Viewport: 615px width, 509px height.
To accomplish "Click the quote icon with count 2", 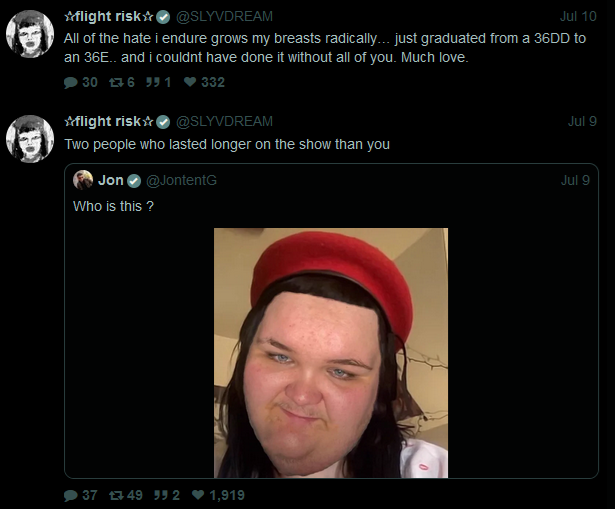I will [x=160, y=495].
